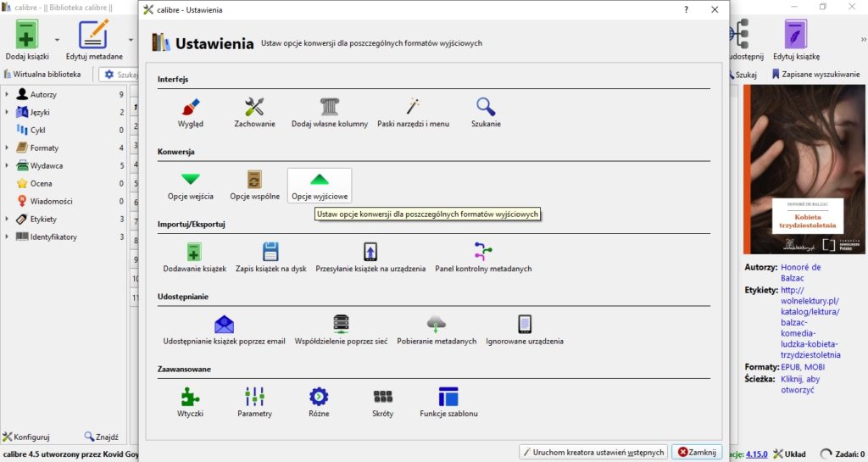The width and height of the screenshot is (868, 462).
Task: Click version 4.15.0 update link
Action: [756, 454]
